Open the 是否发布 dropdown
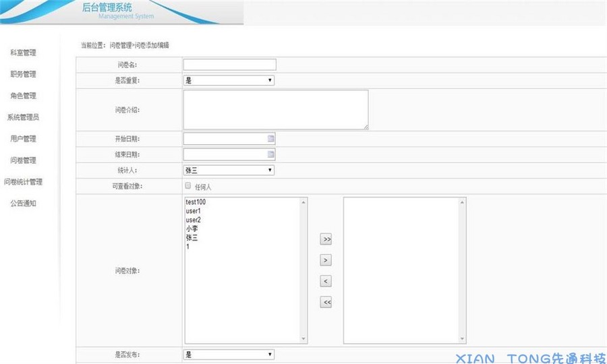Screen dimensions: 607x364 [229, 355]
